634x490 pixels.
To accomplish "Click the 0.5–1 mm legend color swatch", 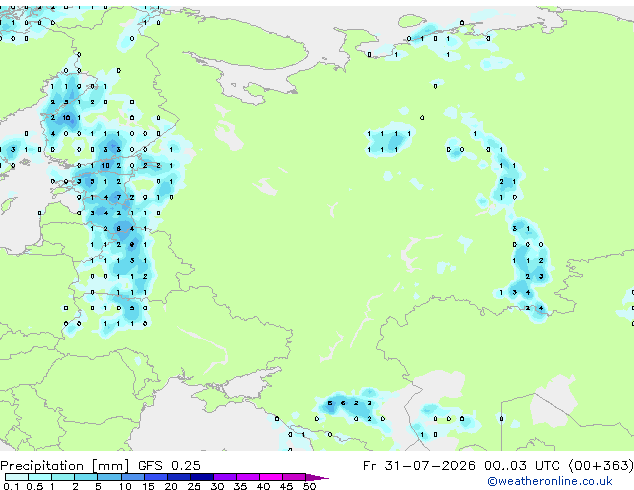I will (x=40, y=477).
